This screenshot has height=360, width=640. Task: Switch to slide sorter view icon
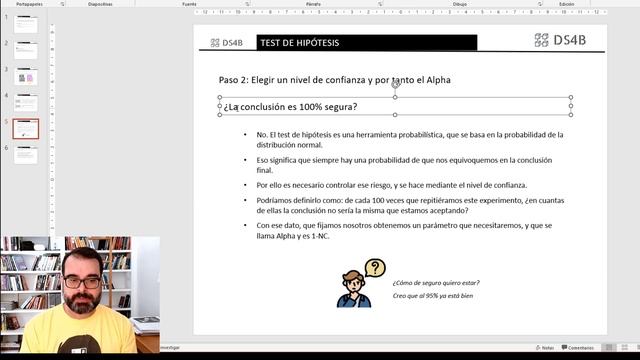click(624, 348)
